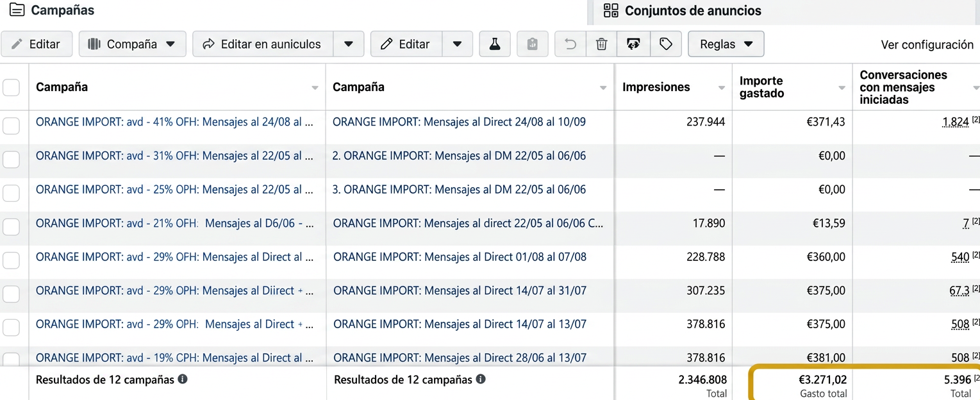Click the 307.235 impressions cell

[706, 290]
